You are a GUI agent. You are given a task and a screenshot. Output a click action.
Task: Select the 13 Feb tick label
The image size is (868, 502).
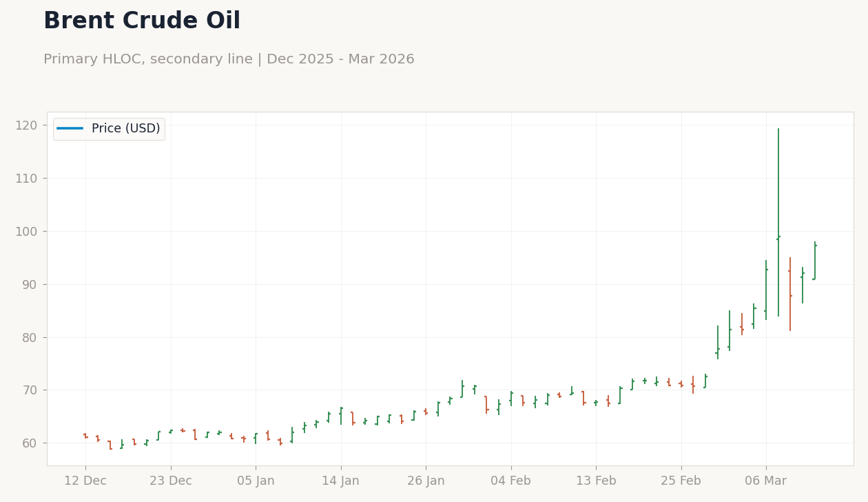(x=597, y=480)
